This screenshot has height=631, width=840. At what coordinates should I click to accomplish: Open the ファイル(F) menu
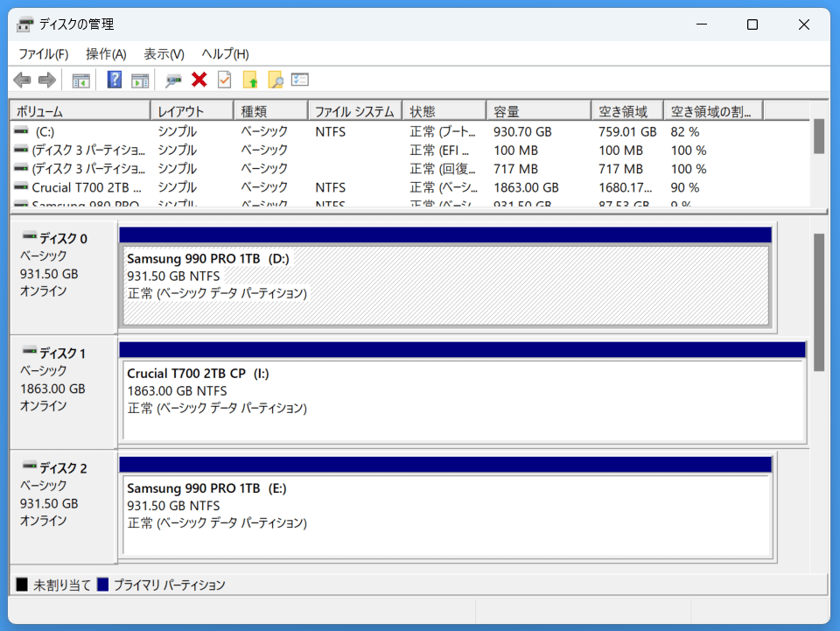(x=43, y=53)
